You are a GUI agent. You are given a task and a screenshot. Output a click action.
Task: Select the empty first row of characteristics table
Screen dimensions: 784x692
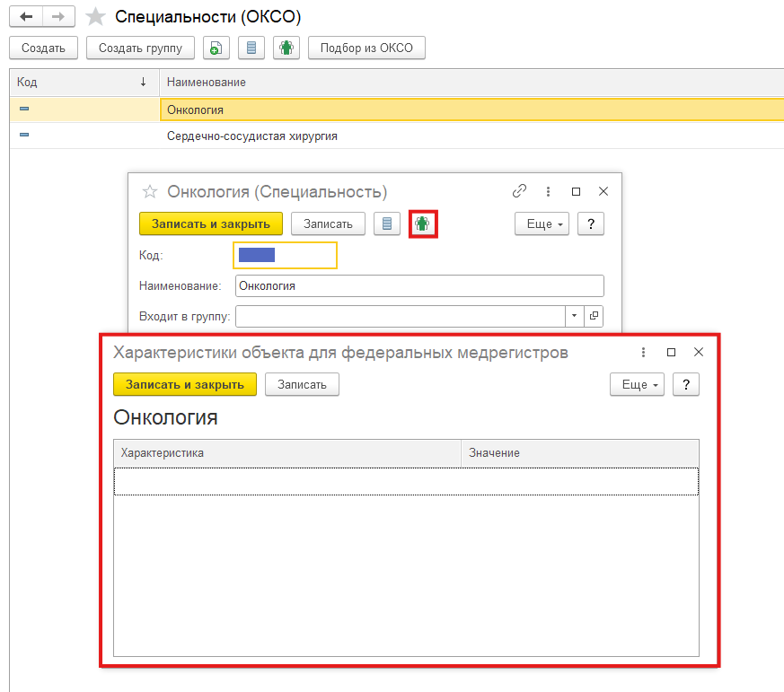click(406, 482)
